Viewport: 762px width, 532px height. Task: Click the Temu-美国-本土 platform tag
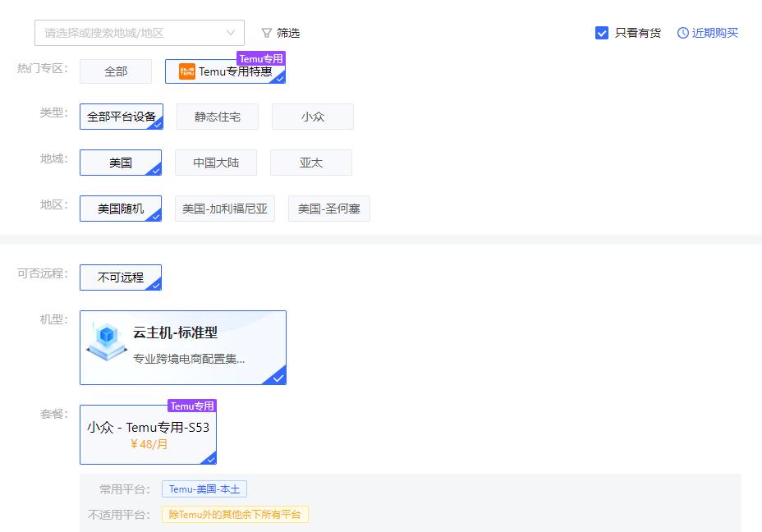click(204, 489)
